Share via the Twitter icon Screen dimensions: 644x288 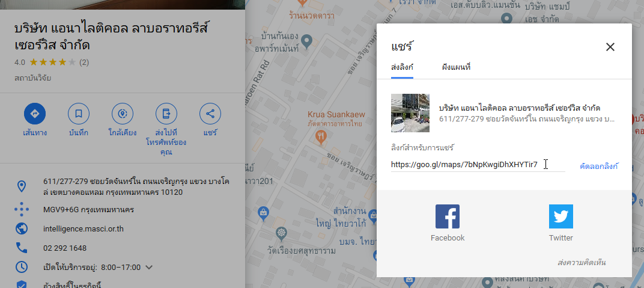pyautogui.click(x=560, y=216)
